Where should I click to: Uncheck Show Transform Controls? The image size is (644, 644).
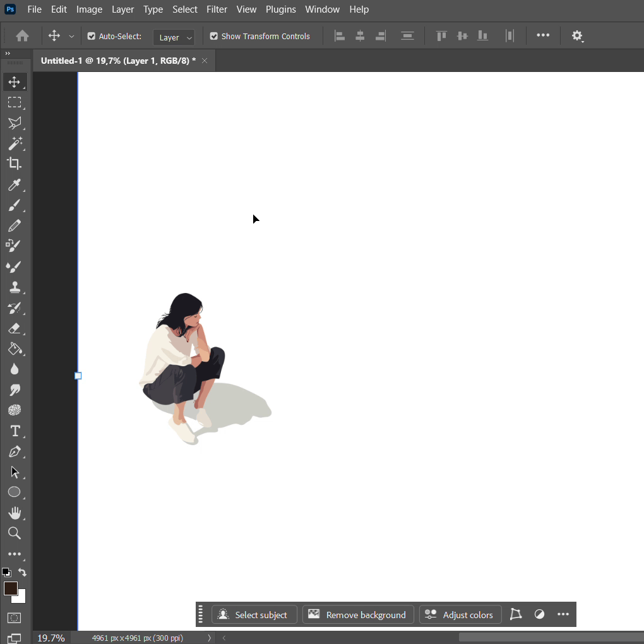tap(214, 37)
